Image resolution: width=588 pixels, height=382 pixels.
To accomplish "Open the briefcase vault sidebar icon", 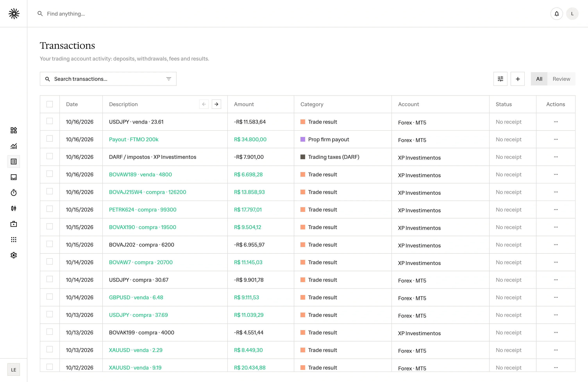I will (14, 224).
